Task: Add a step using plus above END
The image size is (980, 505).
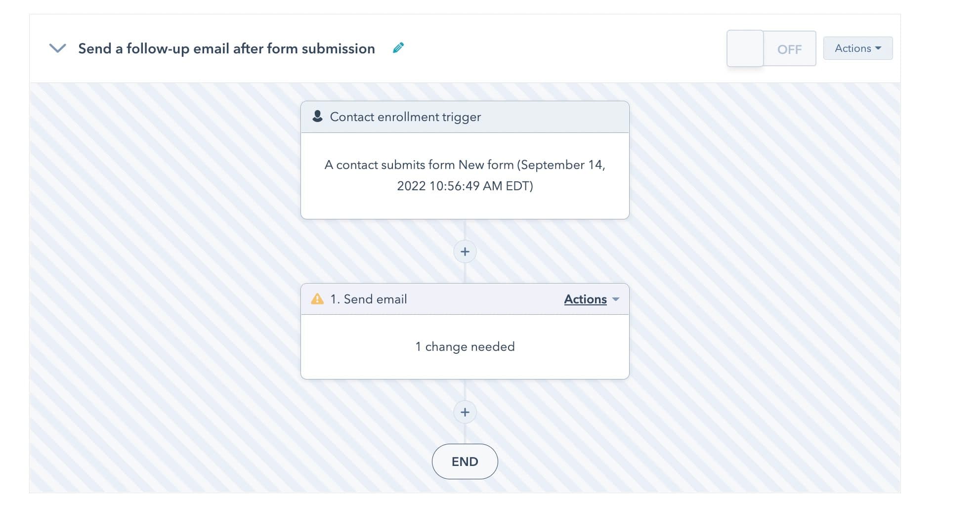Action: [465, 412]
